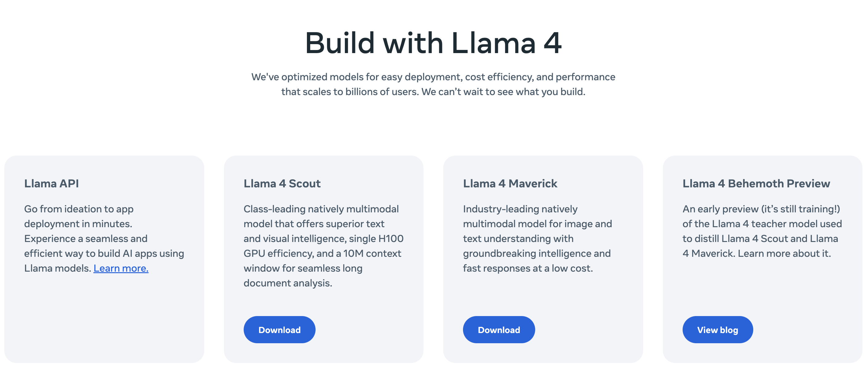
Task: Follow the Learn more link
Action: coord(121,268)
